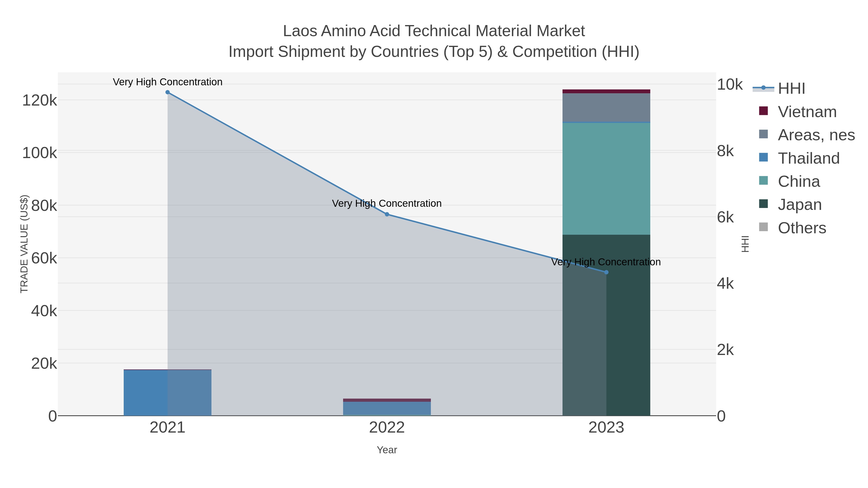Screen dimensions: 868x488
Task: Click the Others gray legend swatch
Action: pos(764,227)
